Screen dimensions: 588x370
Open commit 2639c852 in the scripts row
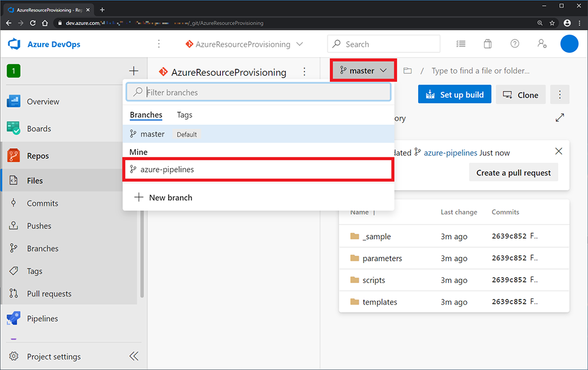pos(509,280)
